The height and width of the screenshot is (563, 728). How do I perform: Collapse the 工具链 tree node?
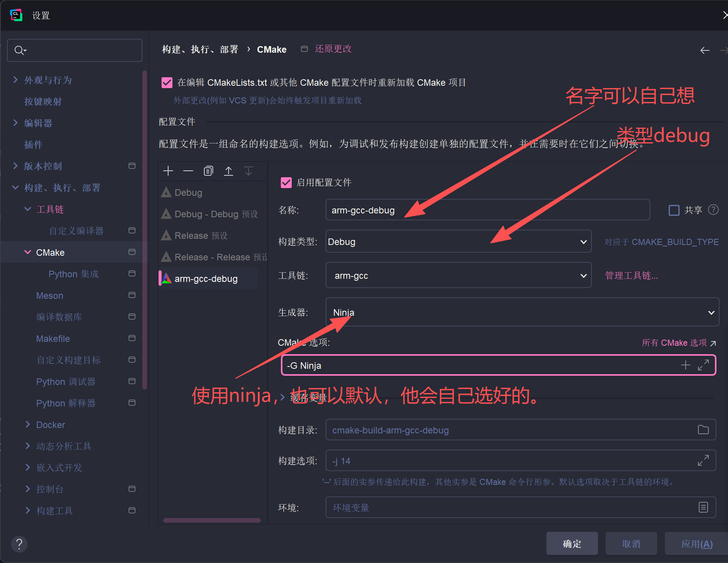28,209
